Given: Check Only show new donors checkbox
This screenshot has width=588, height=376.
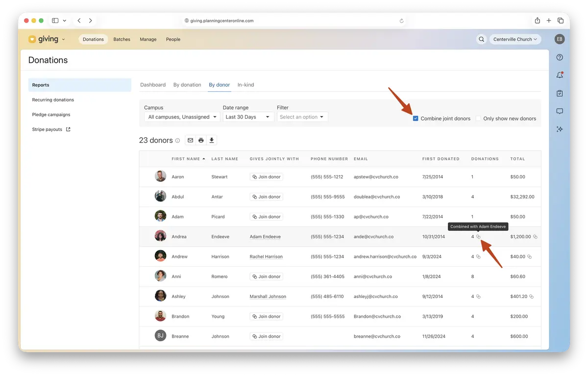Looking at the screenshot, I should [x=478, y=119].
